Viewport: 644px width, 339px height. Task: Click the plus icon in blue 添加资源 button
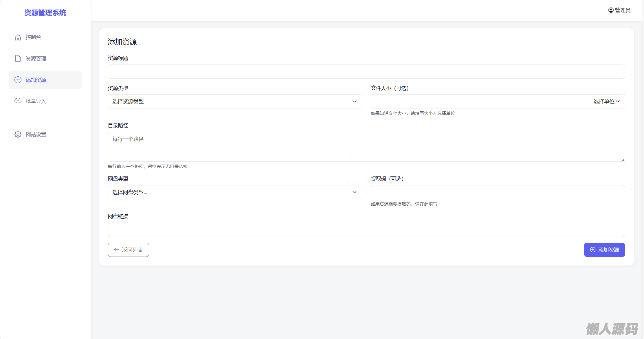593,250
